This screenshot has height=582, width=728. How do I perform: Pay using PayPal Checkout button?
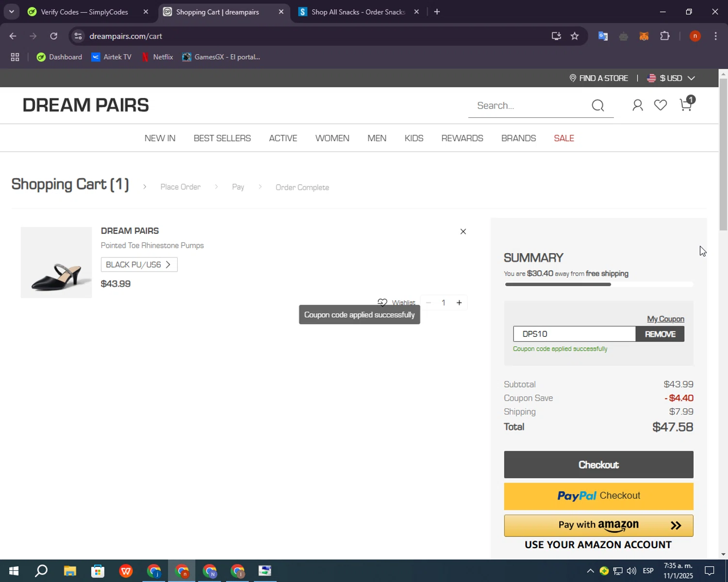coord(598,496)
